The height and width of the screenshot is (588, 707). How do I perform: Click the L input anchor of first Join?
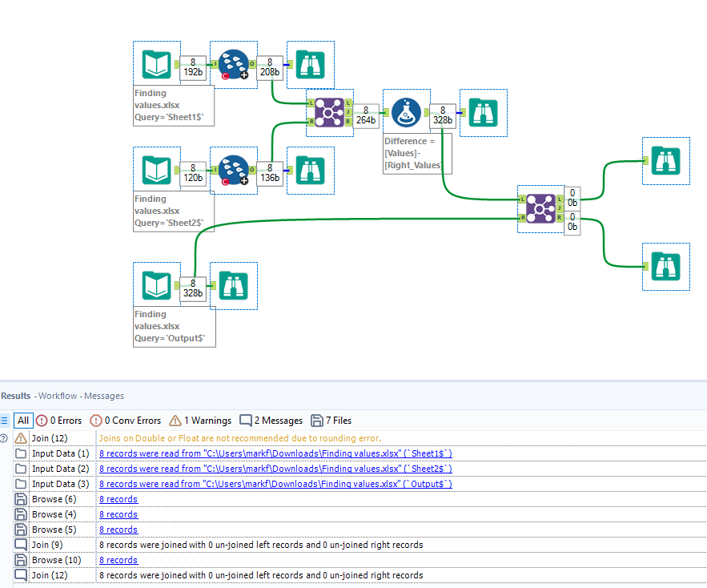pyautogui.click(x=311, y=103)
